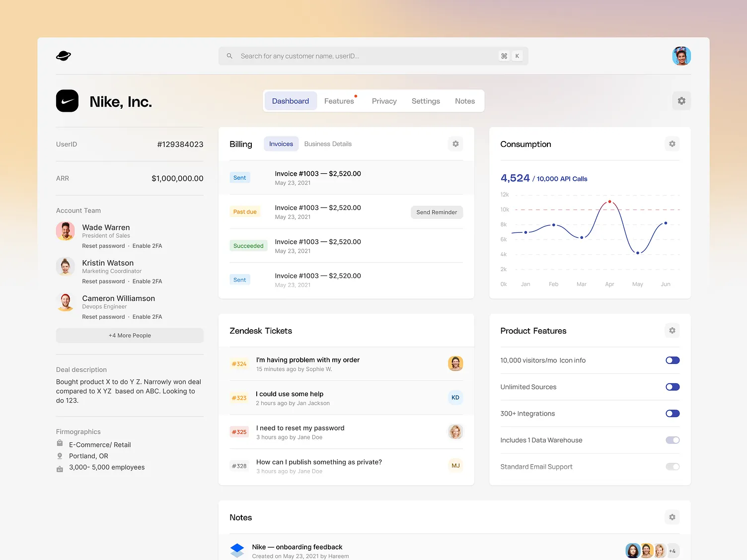Click the 4,524 API calls count

pos(515,178)
